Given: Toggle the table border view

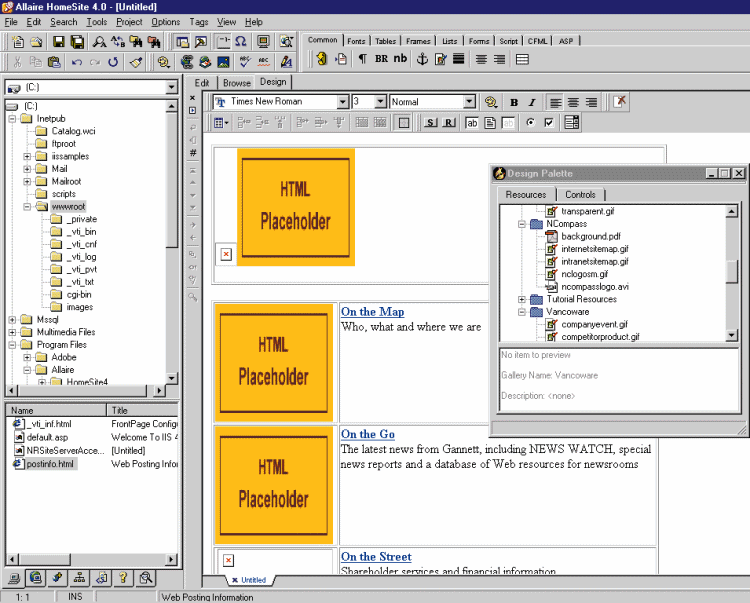Looking at the screenshot, I should point(404,123).
